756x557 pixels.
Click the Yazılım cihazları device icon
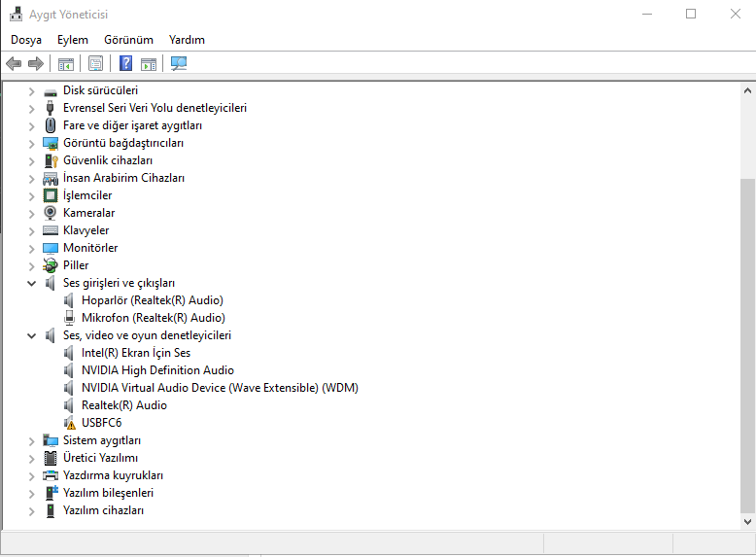tap(51, 510)
